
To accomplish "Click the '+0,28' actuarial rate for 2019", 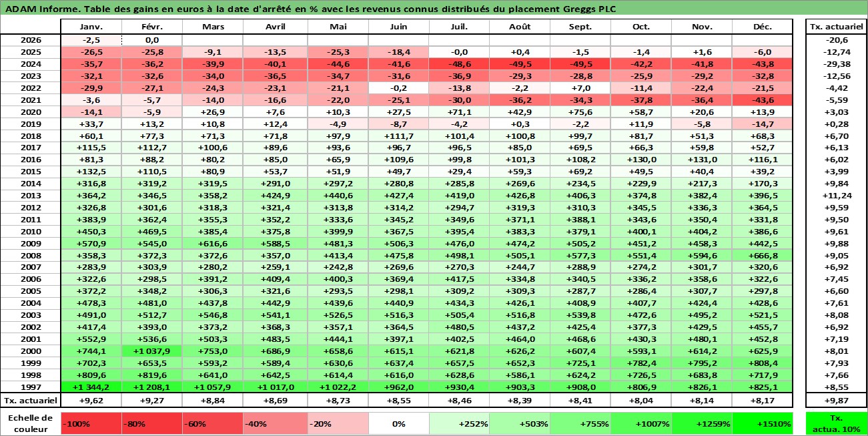I will click(x=836, y=124).
